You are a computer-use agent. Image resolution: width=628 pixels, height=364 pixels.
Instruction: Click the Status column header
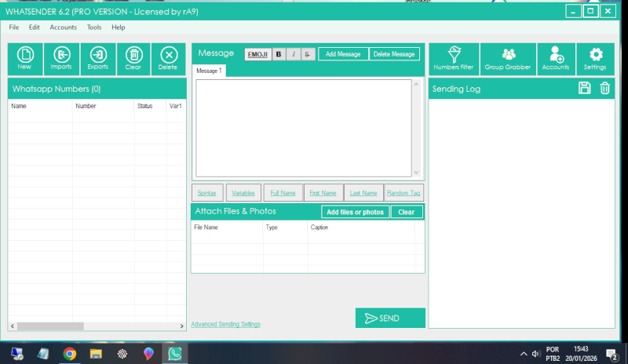click(150, 106)
